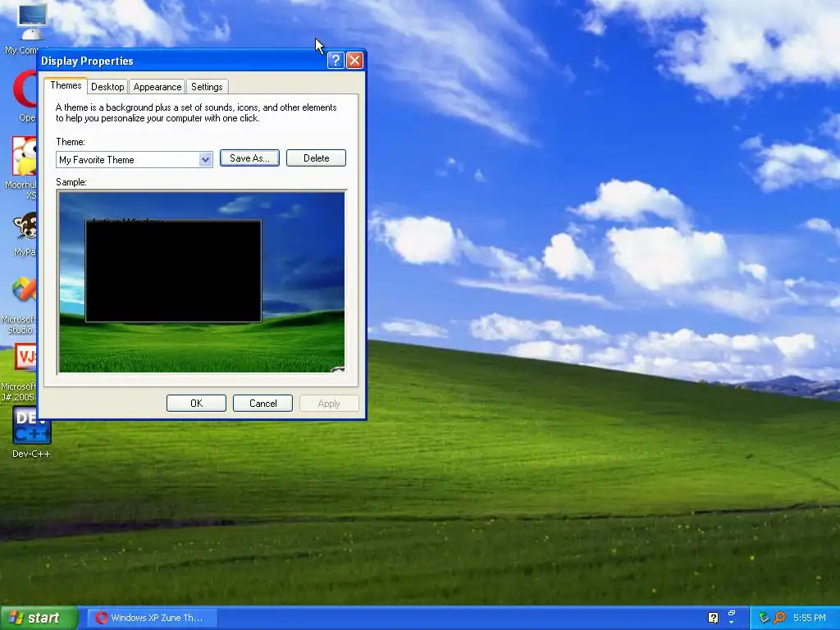Switch to the Settings tab

click(207, 87)
